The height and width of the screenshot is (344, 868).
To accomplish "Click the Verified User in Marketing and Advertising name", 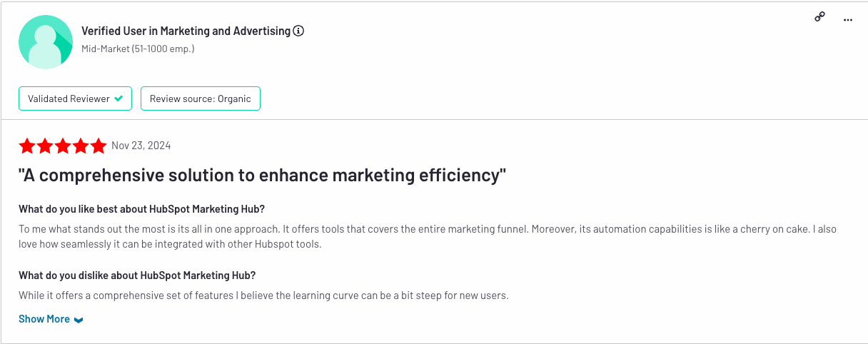I will pyautogui.click(x=186, y=31).
